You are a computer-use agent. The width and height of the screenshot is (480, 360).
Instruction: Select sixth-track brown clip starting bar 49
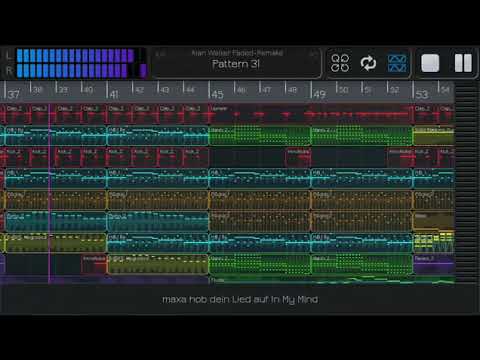click(362, 221)
